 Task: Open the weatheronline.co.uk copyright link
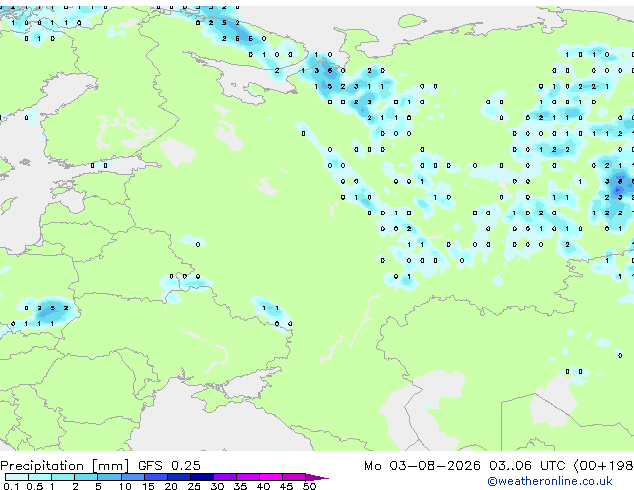pyautogui.click(x=549, y=481)
